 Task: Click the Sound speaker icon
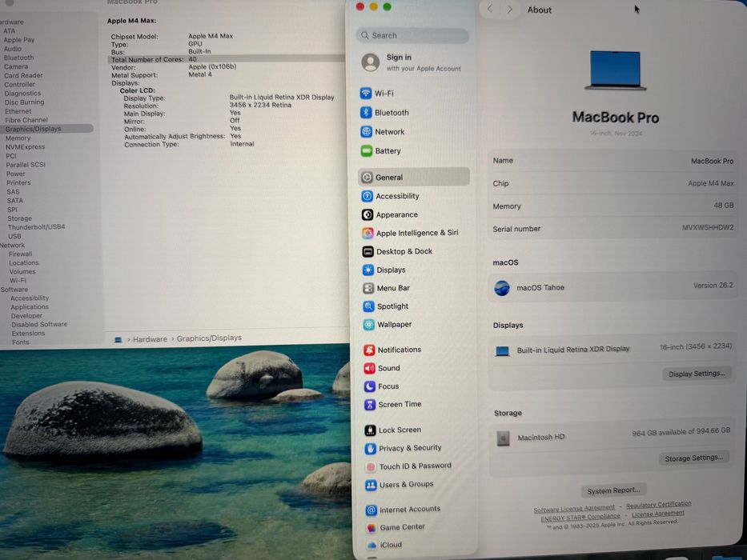(x=369, y=368)
